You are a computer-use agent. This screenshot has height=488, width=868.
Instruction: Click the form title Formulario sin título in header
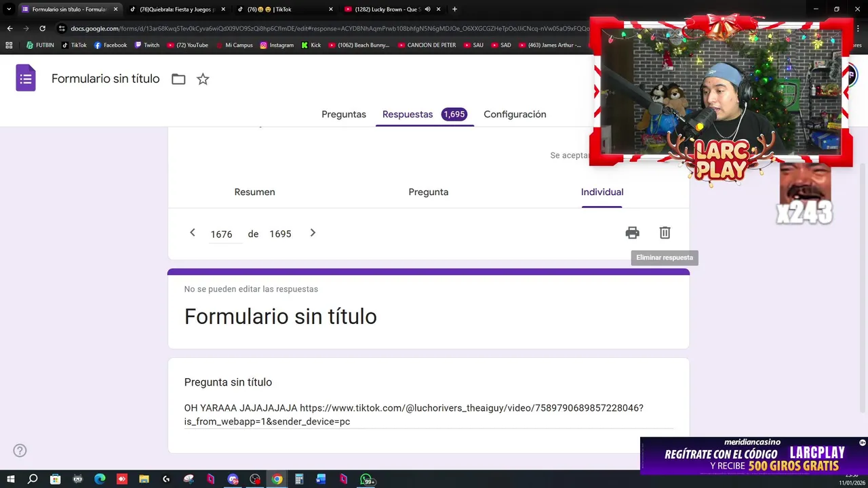click(106, 79)
